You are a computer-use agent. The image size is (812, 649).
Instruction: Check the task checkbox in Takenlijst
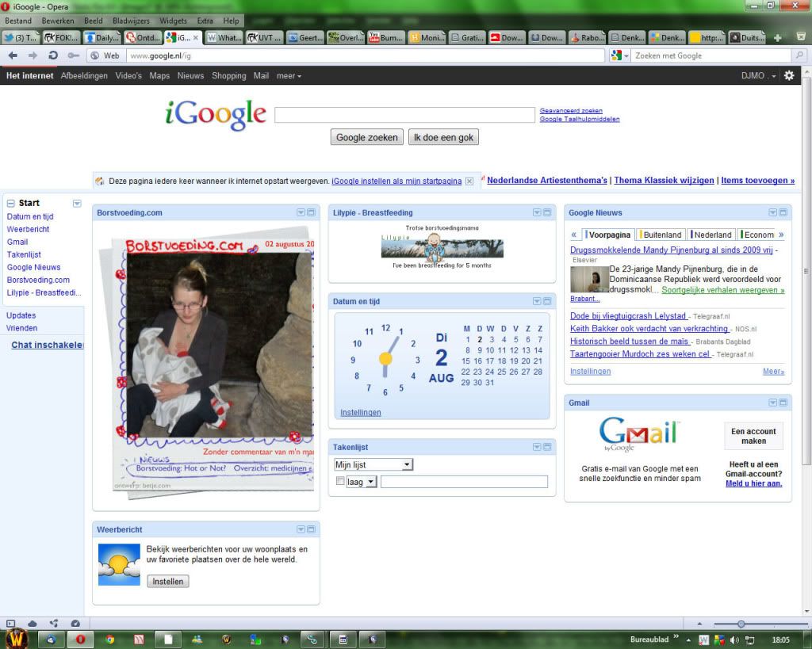tap(339, 481)
